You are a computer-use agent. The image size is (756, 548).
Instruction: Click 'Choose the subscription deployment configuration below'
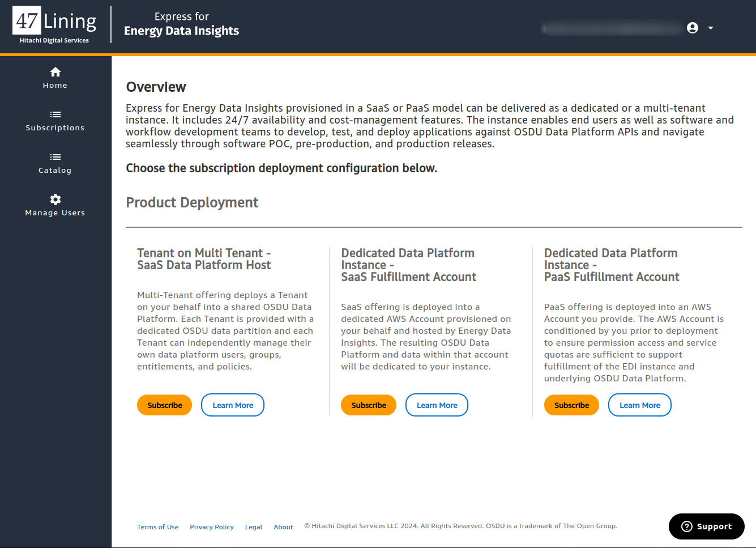pyautogui.click(x=281, y=168)
